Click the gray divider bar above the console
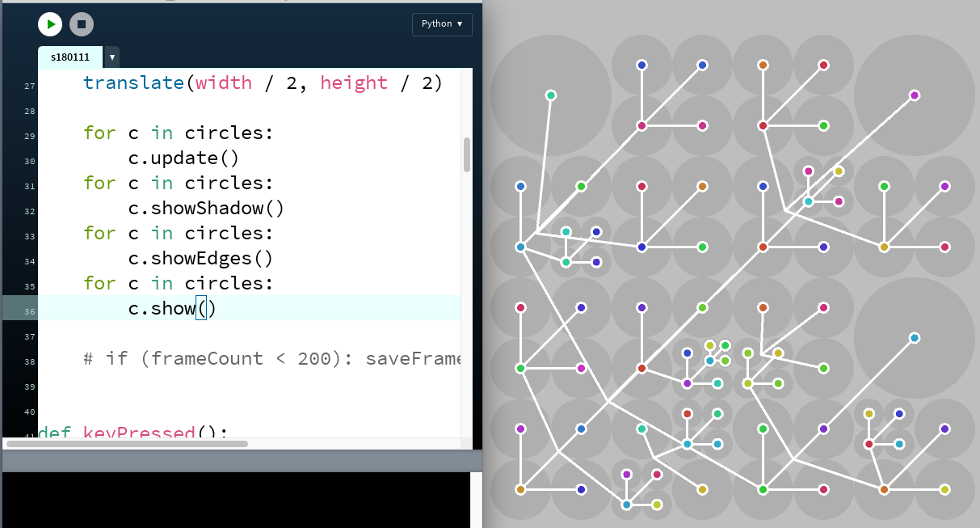 click(241, 461)
